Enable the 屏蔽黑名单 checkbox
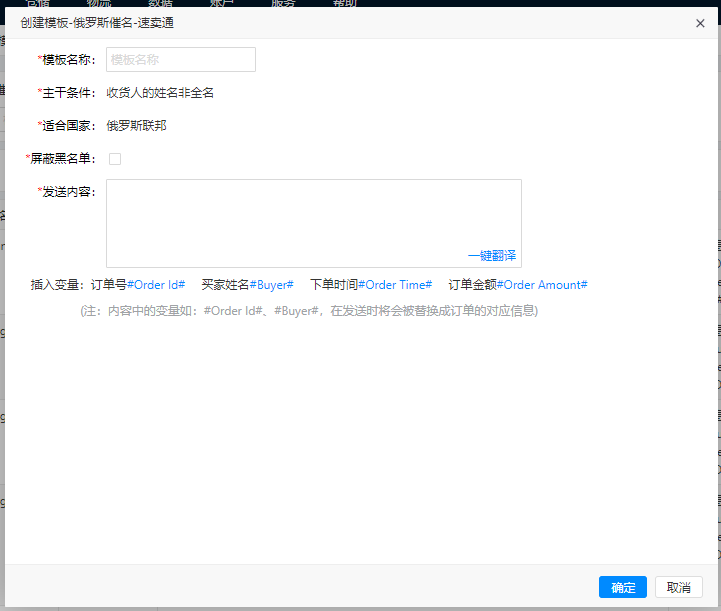This screenshot has height=611, width=721. click(115, 159)
